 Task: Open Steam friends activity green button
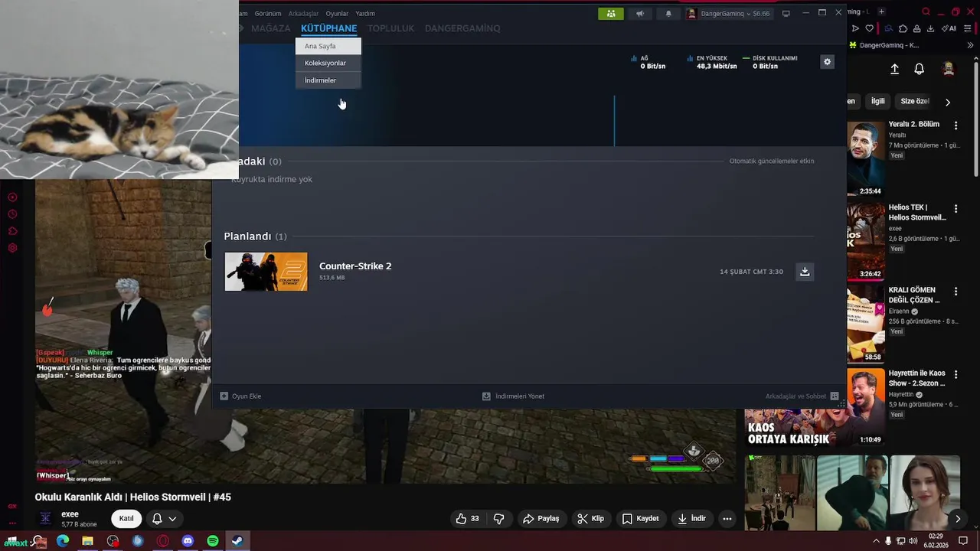point(610,13)
